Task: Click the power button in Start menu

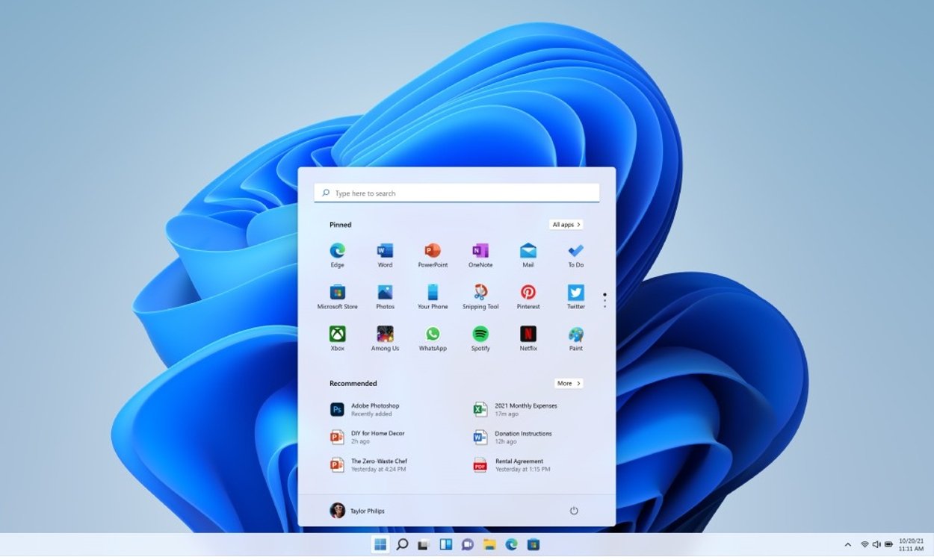Action: click(574, 511)
